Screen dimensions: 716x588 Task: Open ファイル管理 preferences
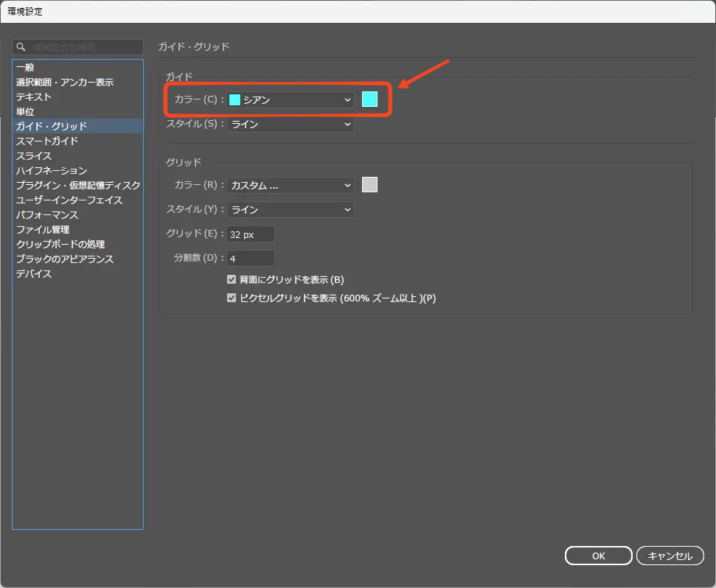pyautogui.click(x=43, y=230)
